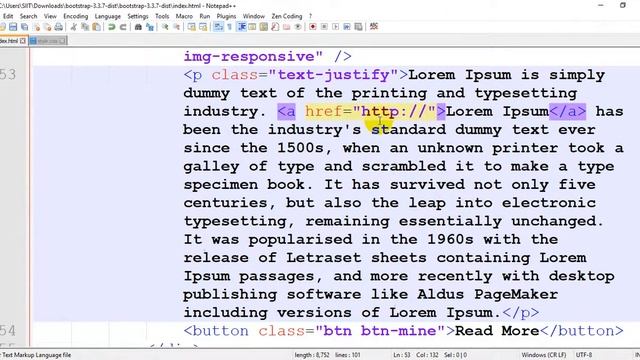Click the Print toolbar icon
This screenshot has width=640, height=360.
click(59, 27)
